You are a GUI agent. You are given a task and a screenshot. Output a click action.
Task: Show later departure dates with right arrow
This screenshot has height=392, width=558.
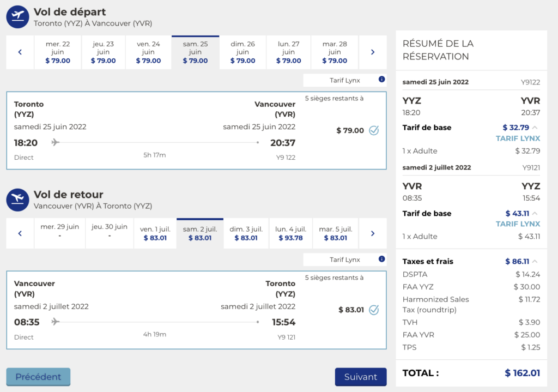(373, 52)
